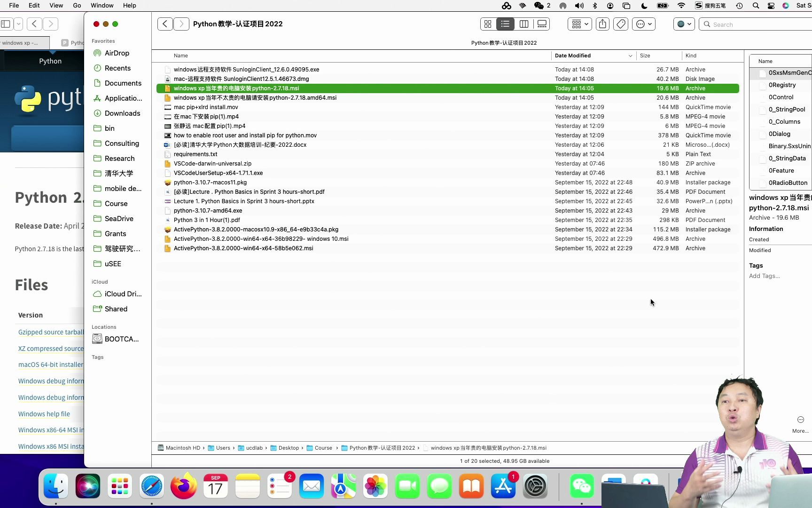Open Documents in Finder sidebar
The width and height of the screenshot is (812, 508).
click(123, 83)
